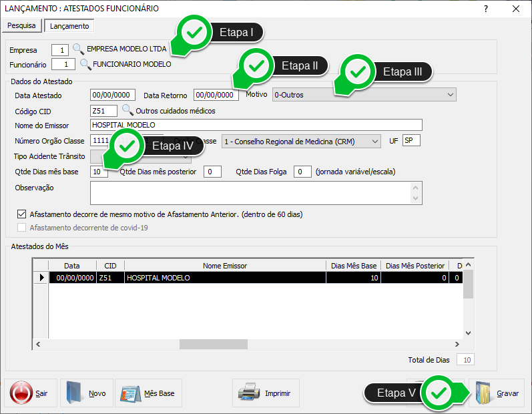The image size is (532, 414).
Task: Open the Conselho Regional de Medicina dropdown
Action: [374, 142]
